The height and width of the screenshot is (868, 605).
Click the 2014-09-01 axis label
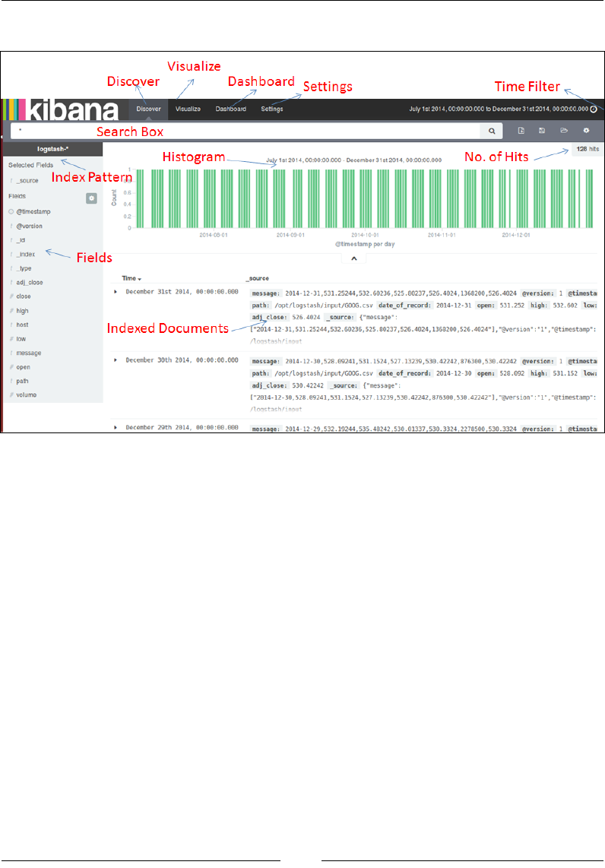coord(290,236)
